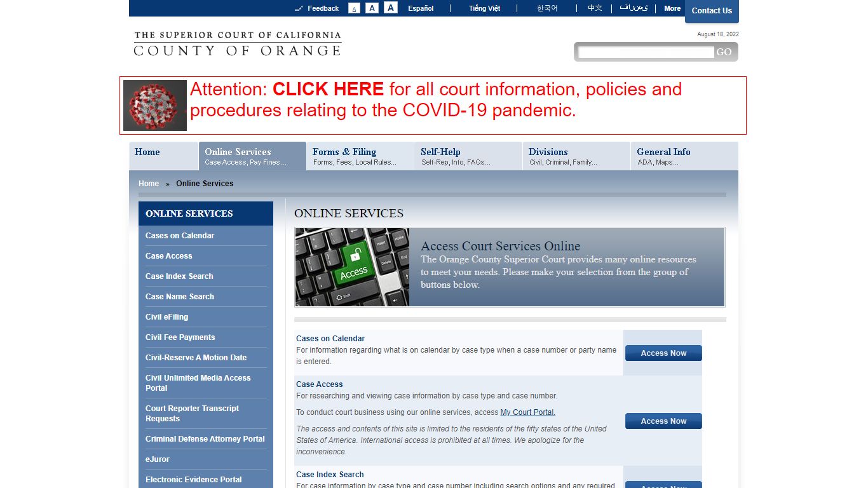868x488 pixels.
Task: Select eJuror in the sidebar
Action: pos(158,459)
